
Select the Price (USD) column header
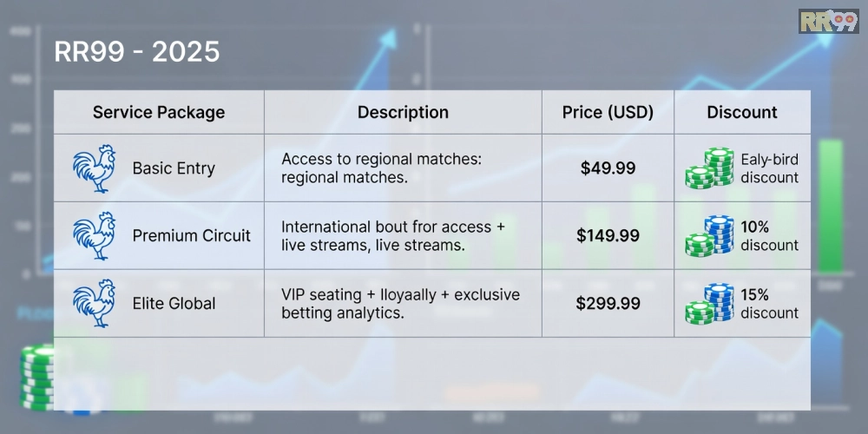pos(608,112)
